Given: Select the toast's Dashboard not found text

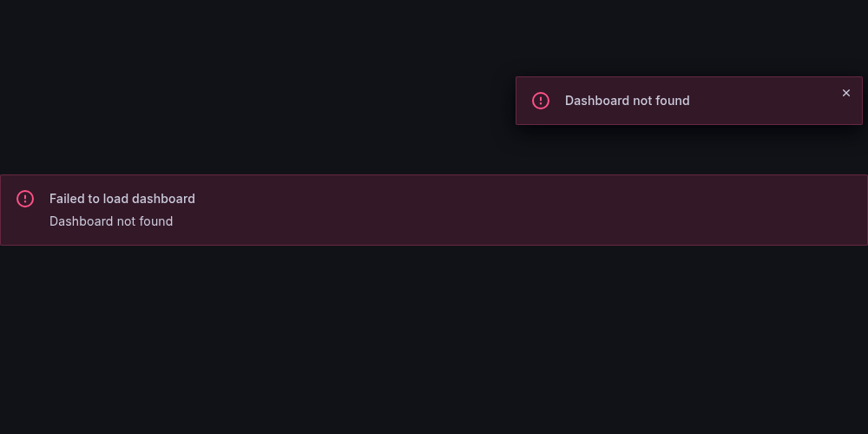Looking at the screenshot, I should (628, 101).
